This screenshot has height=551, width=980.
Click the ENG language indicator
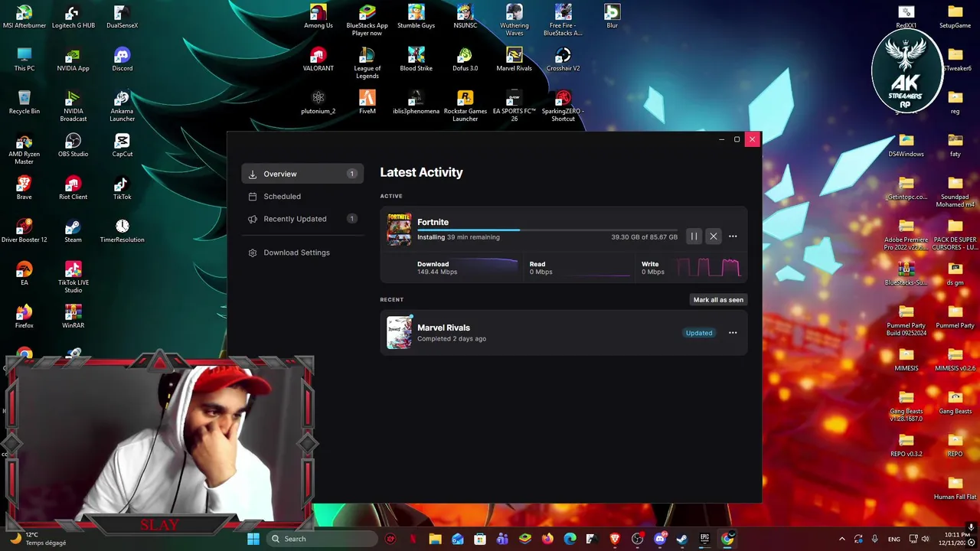click(893, 540)
